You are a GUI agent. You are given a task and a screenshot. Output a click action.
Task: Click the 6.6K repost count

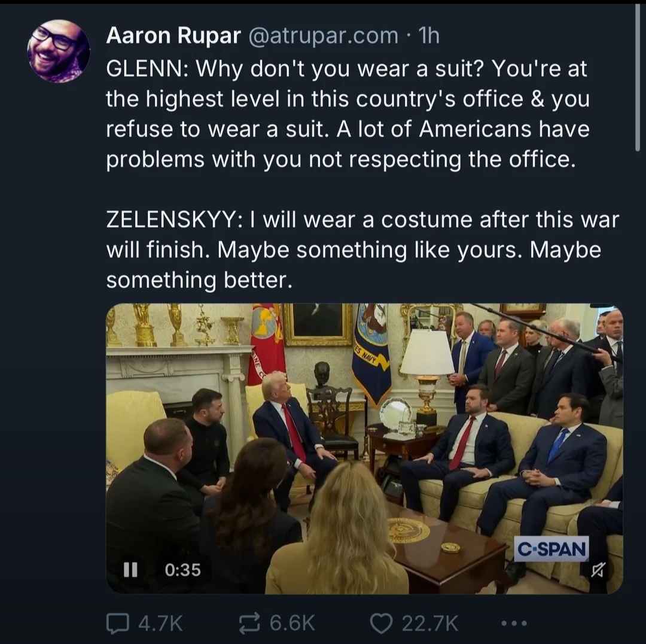[x=292, y=623]
